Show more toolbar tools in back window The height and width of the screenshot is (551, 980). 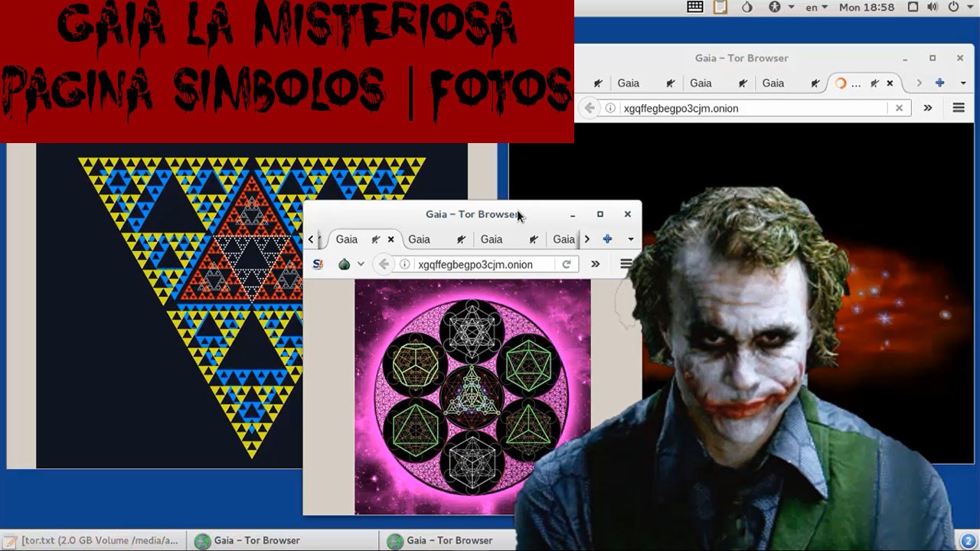click(927, 108)
